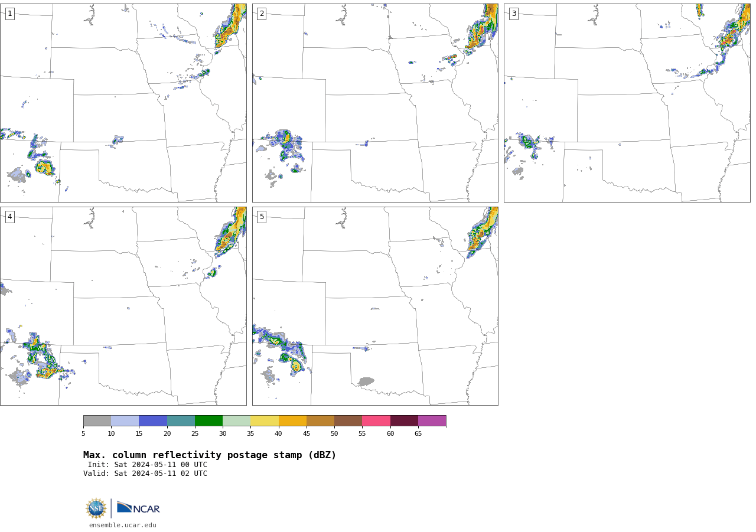Open ensemble member 2 reflectivity map
The width and height of the screenshot is (756, 532).
tap(375, 103)
